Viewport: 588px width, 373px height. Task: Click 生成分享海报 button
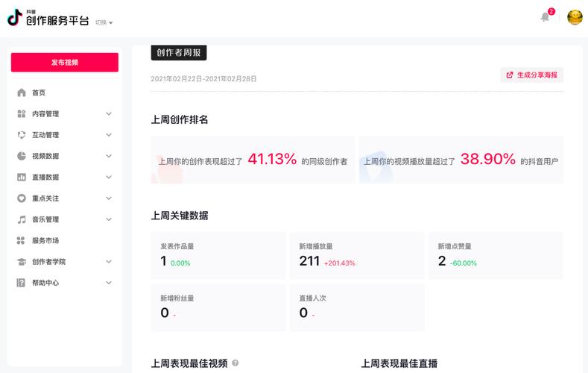pos(532,75)
